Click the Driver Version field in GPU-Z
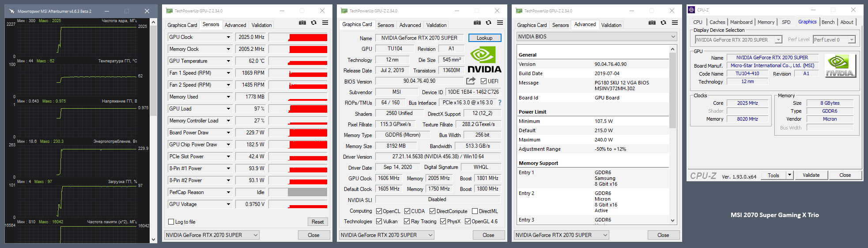Viewport: 868px width, 248px height. 438,156
